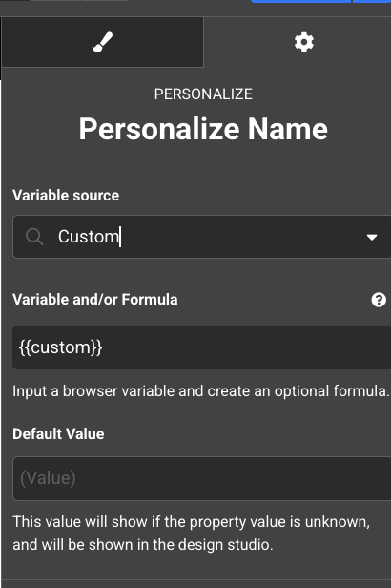Click into the {{custom}} formula field

click(202, 347)
